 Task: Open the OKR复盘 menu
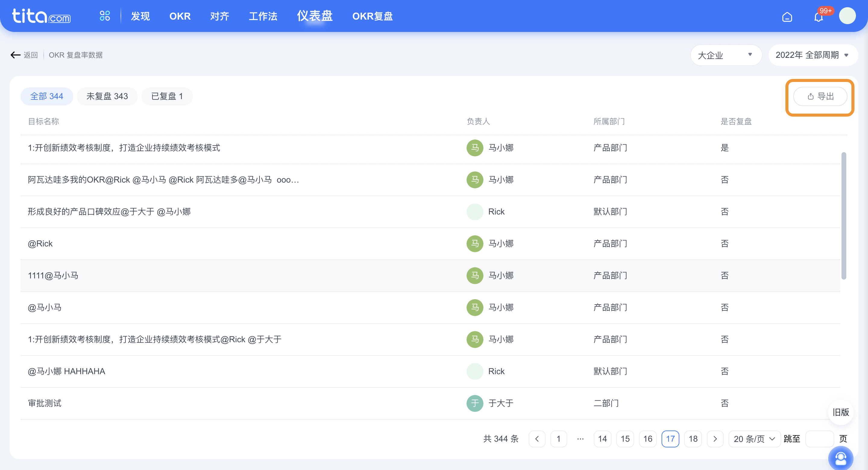tap(372, 16)
